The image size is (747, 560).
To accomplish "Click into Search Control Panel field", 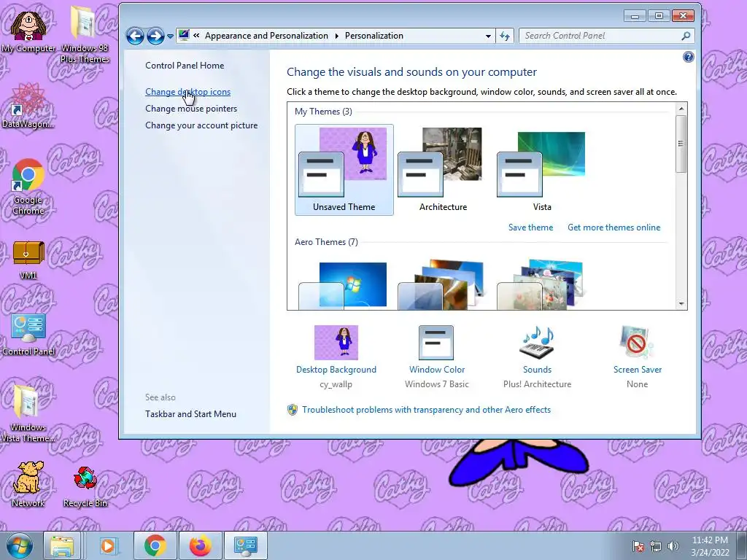I will [x=600, y=36].
